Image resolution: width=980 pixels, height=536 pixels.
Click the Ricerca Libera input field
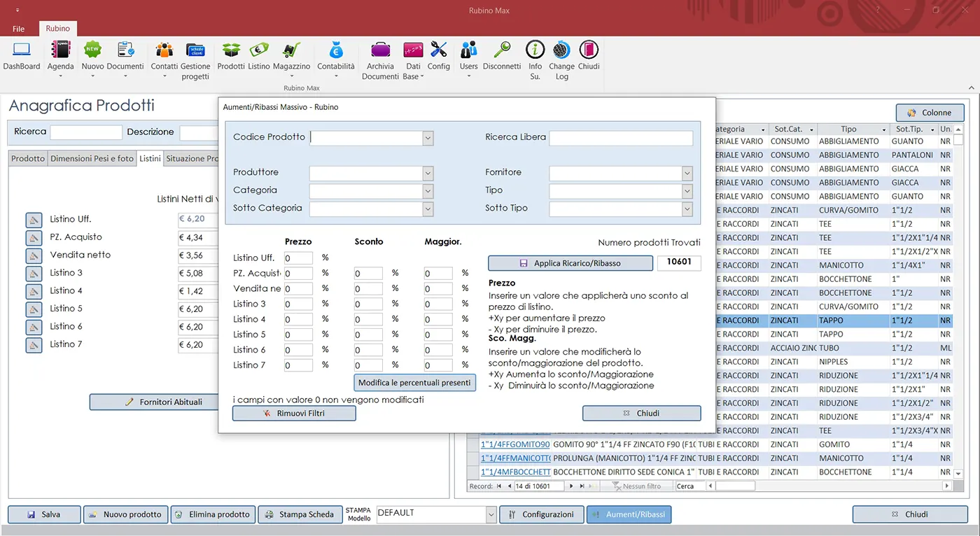(x=621, y=139)
